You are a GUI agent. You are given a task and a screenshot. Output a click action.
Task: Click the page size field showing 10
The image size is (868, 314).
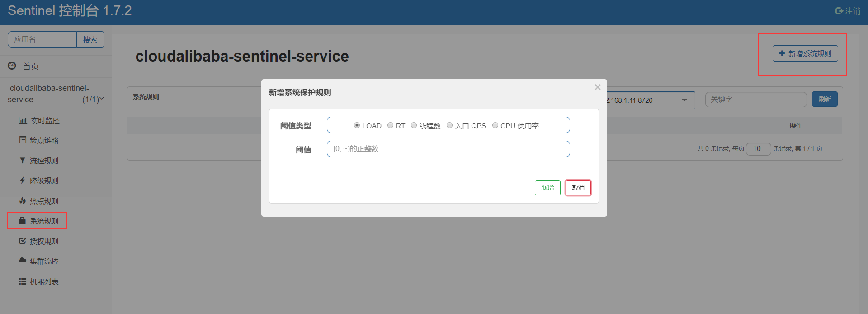pos(759,148)
